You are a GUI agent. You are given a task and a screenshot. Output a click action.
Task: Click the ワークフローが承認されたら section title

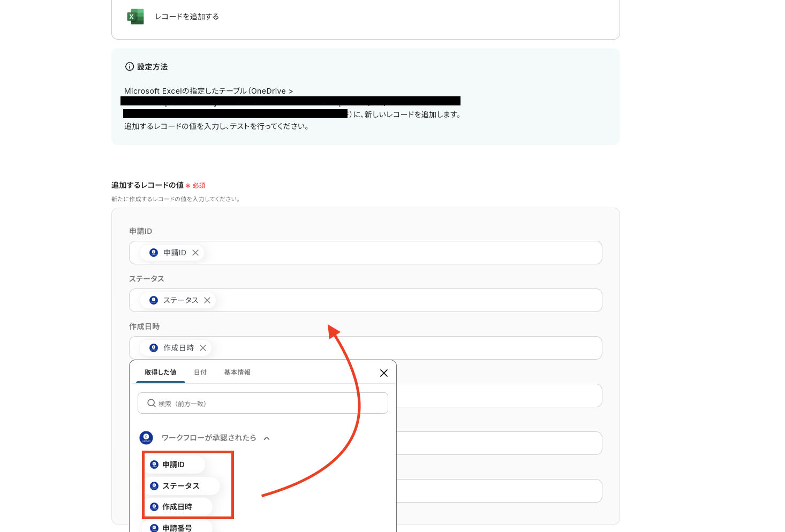tap(209, 438)
